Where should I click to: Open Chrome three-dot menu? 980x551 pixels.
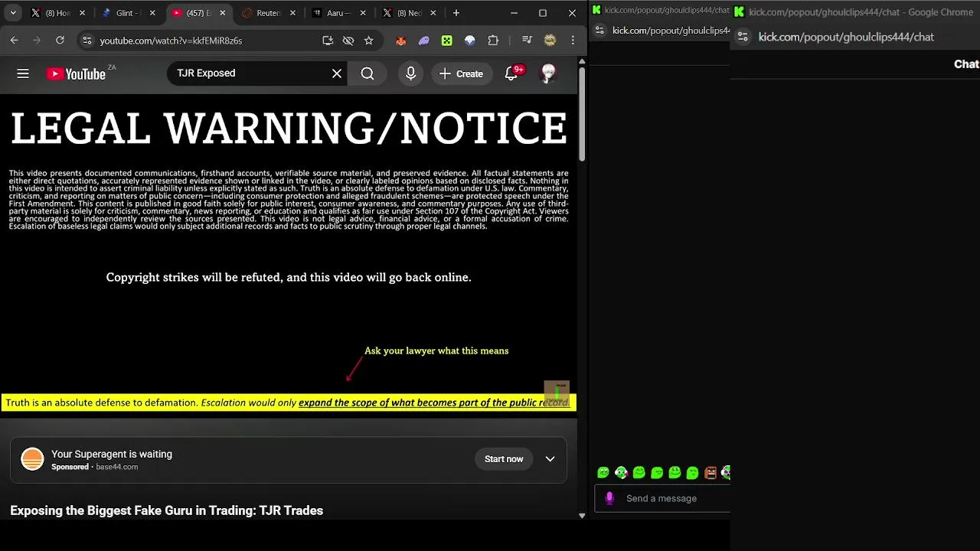click(x=573, y=41)
